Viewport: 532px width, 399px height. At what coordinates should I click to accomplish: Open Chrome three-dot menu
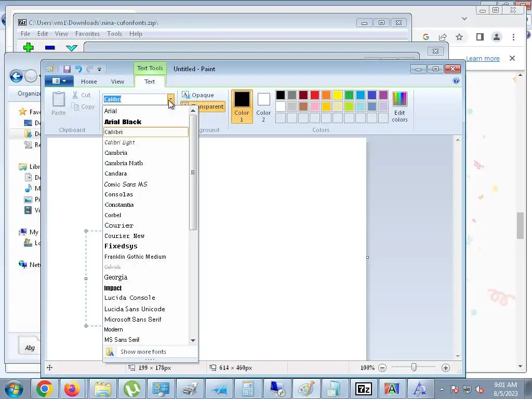[513, 37]
